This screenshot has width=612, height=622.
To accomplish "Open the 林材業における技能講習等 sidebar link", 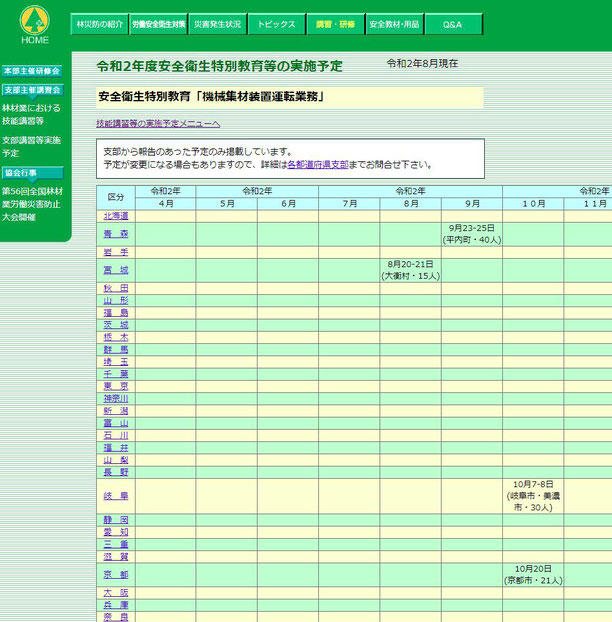I will tap(31, 114).
